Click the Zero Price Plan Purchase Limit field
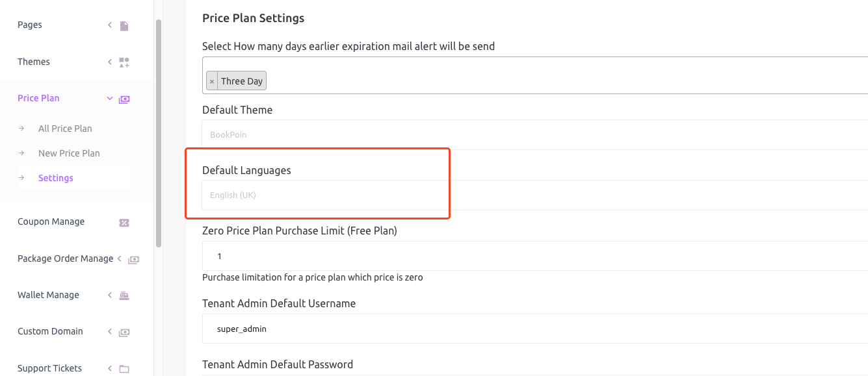 (x=534, y=256)
